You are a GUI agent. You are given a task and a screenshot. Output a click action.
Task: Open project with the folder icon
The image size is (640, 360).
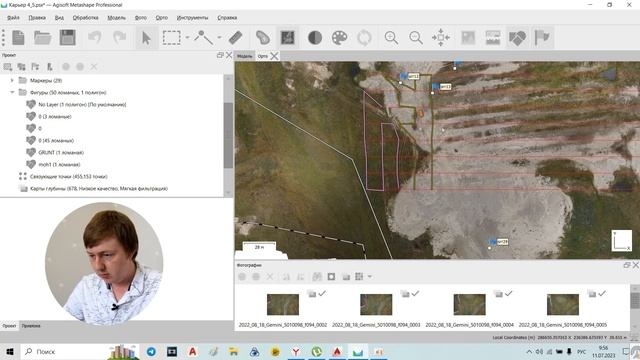pos(42,38)
